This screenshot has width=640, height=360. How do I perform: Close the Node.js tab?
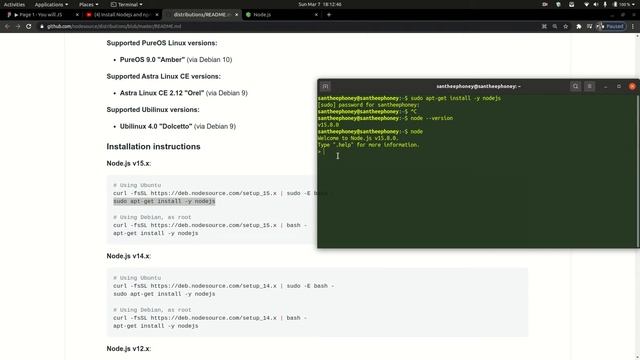[x=316, y=15]
